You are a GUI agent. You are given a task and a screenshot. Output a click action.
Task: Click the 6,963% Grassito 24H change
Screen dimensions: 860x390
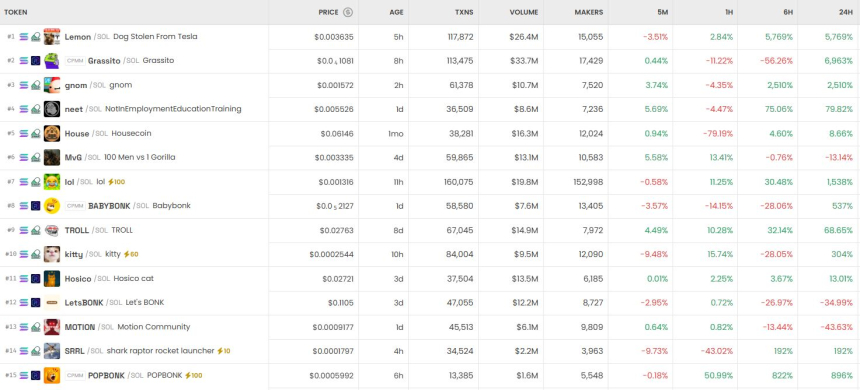coord(839,61)
